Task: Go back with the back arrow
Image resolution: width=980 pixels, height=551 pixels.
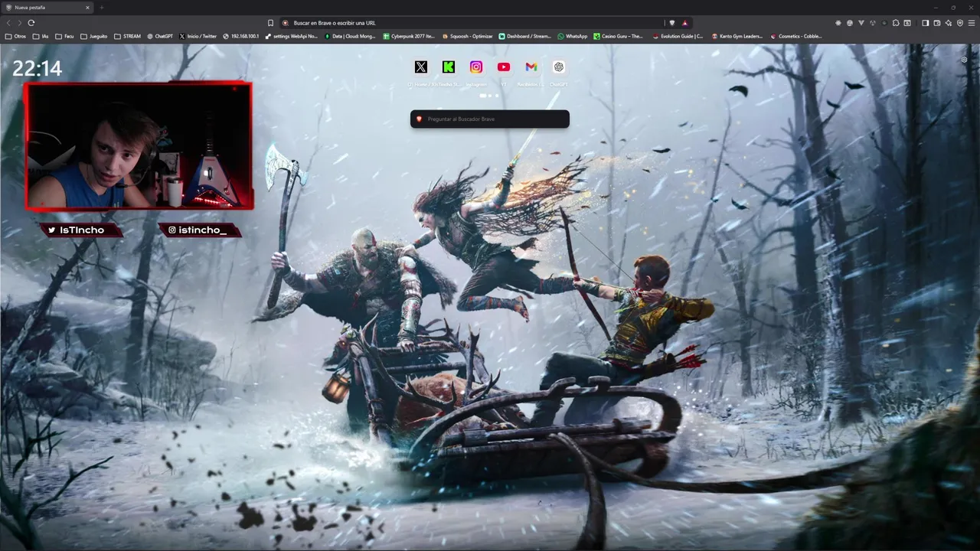Action: 8,23
